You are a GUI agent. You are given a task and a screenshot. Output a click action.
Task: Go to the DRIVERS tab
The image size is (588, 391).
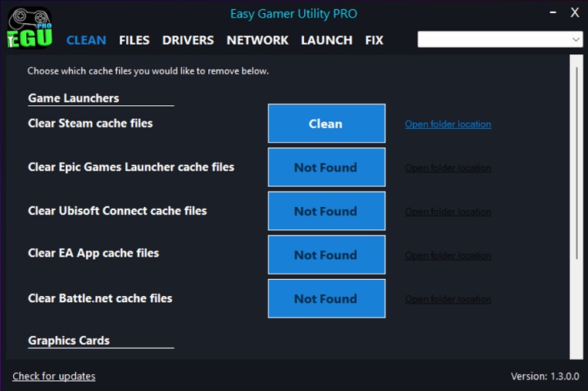click(x=188, y=40)
